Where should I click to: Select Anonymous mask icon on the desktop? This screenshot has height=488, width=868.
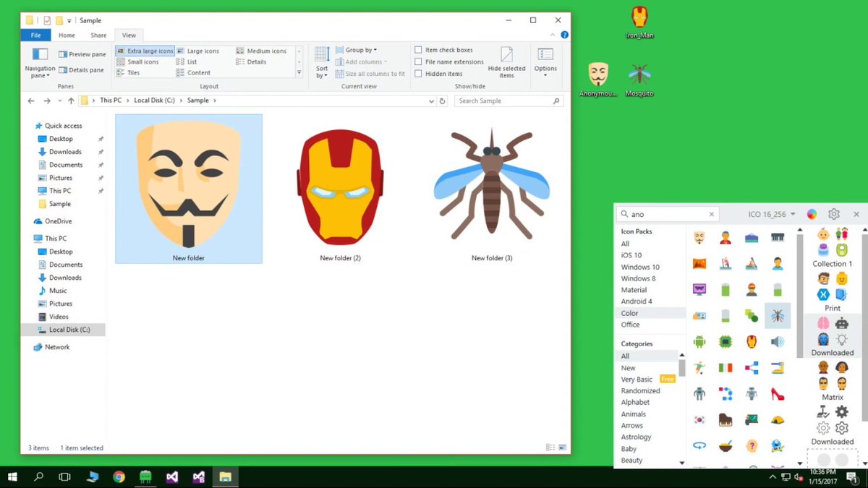[598, 80]
